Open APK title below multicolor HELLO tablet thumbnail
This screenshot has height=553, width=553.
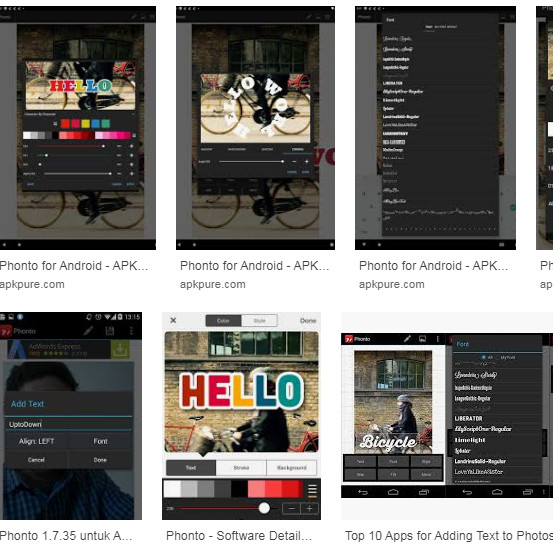tap(74, 266)
